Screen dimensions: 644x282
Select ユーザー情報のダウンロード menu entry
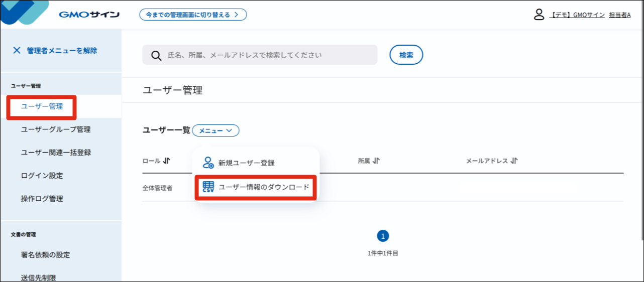(264, 187)
